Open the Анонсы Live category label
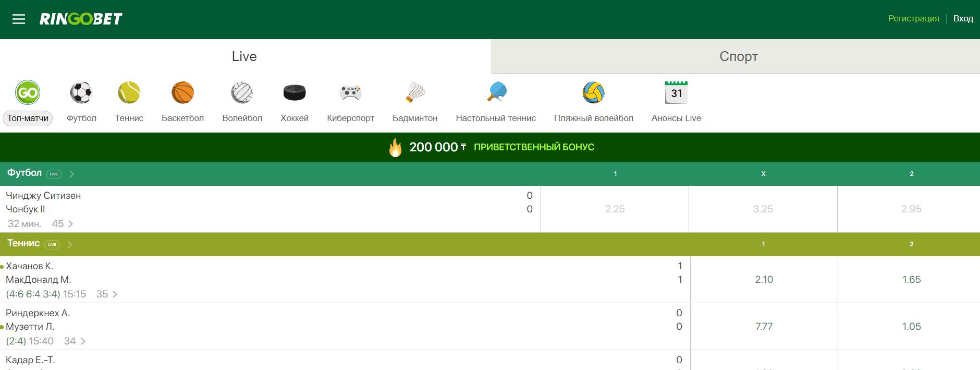The image size is (980, 370). point(676,118)
